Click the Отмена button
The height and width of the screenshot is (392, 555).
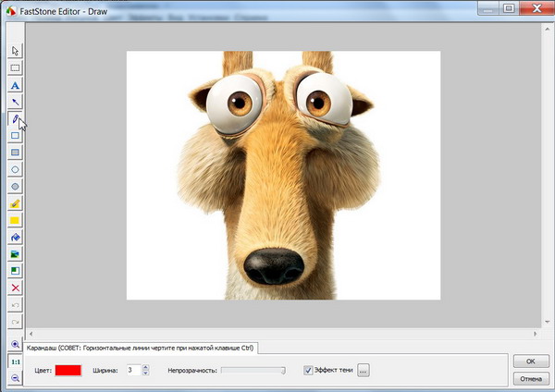(531, 378)
